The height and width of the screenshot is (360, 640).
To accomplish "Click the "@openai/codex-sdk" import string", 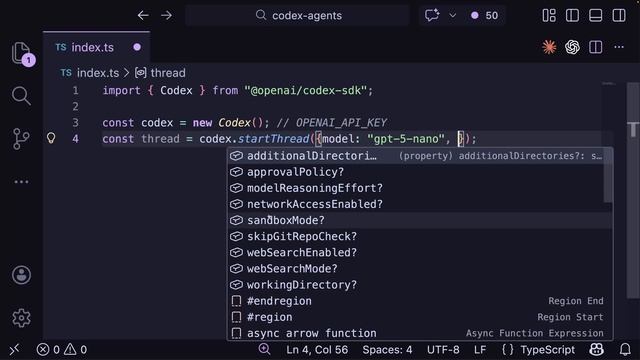I will (305, 90).
